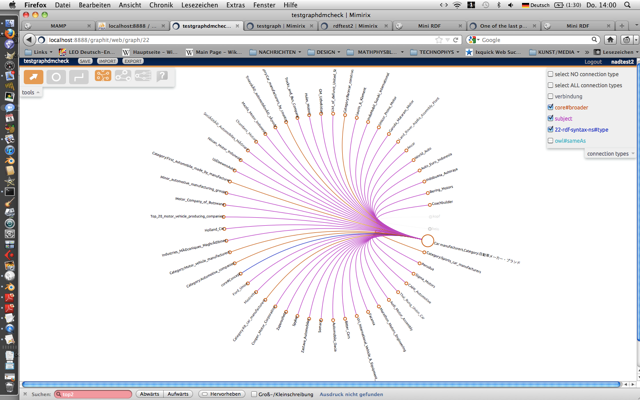The width and height of the screenshot is (640, 400).
Task: Open Time Machine menu bar icon
Action: click(485, 5)
